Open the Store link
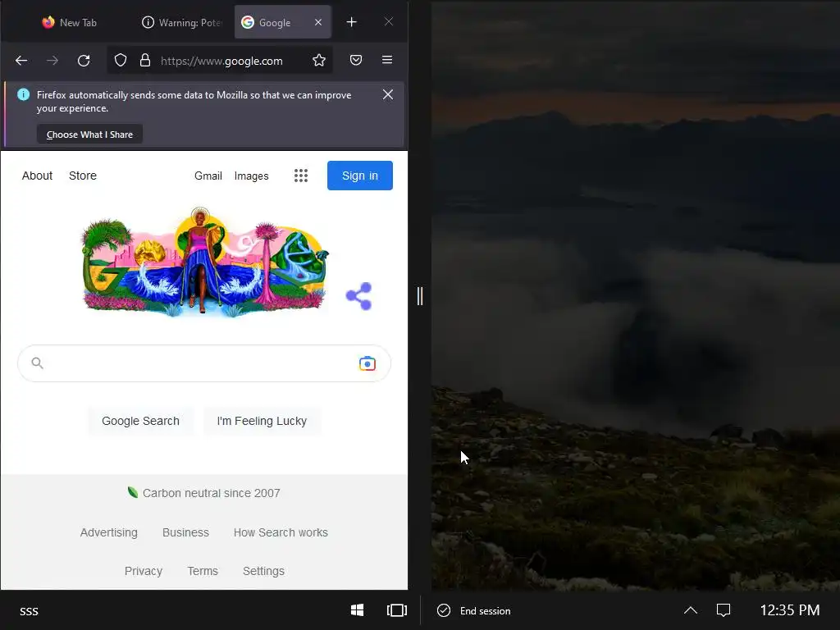The height and width of the screenshot is (630, 840). click(83, 176)
